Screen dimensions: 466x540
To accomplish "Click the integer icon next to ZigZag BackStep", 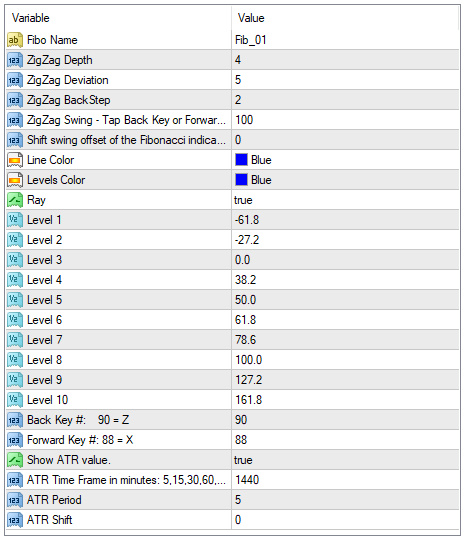I will (14, 100).
